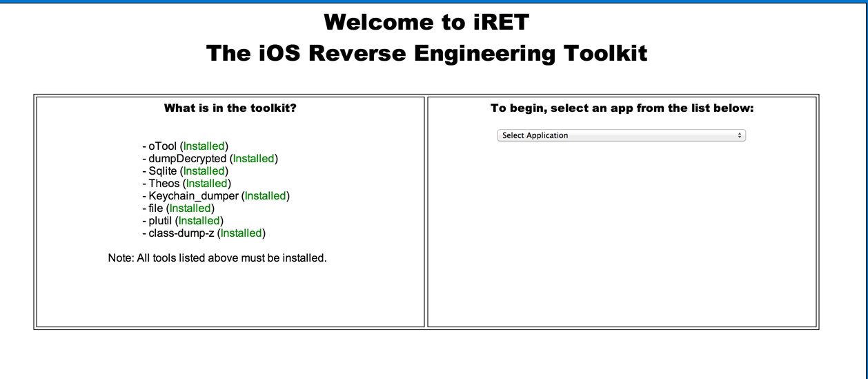Click the Keychain_dumper tool name
The image size is (868, 379).
tap(193, 196)
